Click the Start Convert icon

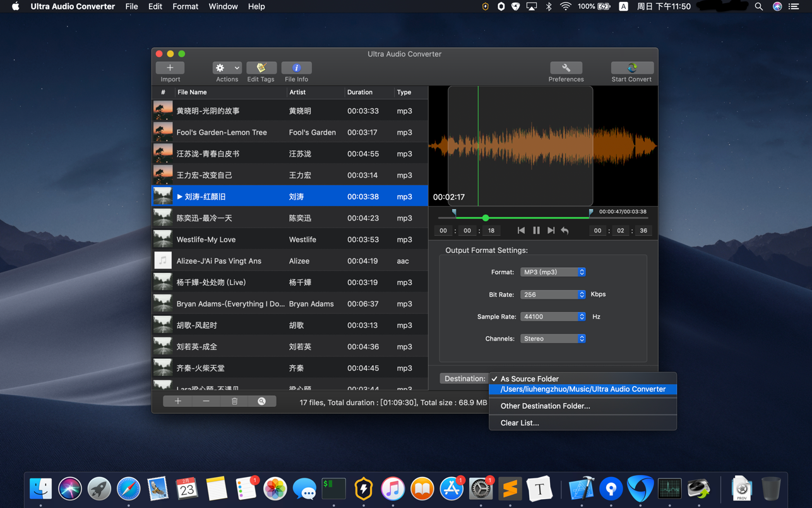tap(631, 68)
